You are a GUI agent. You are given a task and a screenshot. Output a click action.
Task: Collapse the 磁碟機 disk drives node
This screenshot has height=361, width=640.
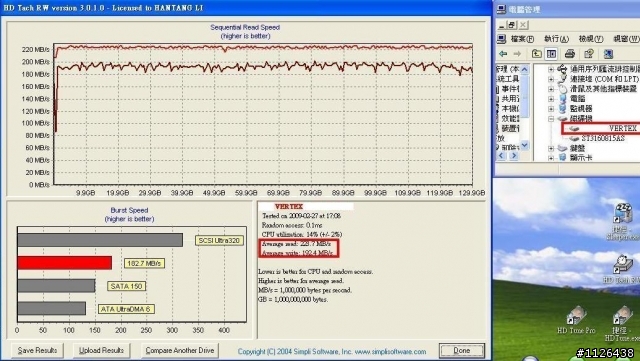coord(551,118)
